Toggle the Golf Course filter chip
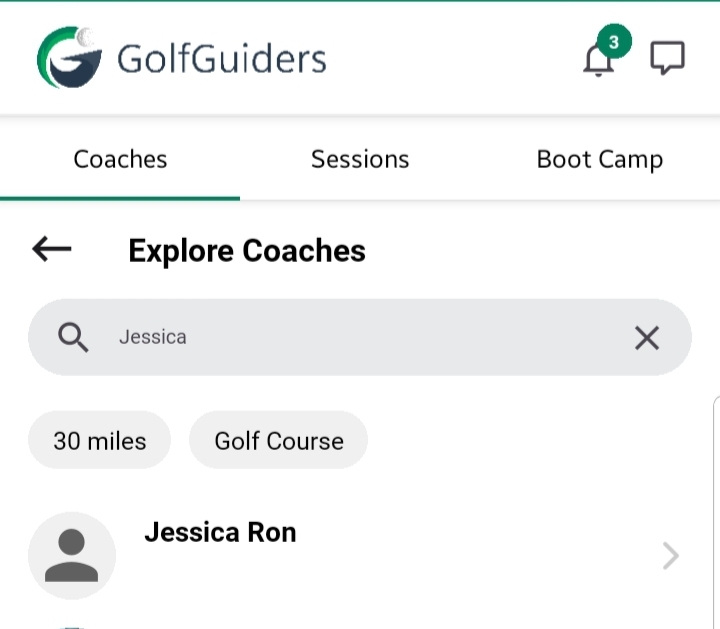Viewport: 720px width, 629px height. 279,441
